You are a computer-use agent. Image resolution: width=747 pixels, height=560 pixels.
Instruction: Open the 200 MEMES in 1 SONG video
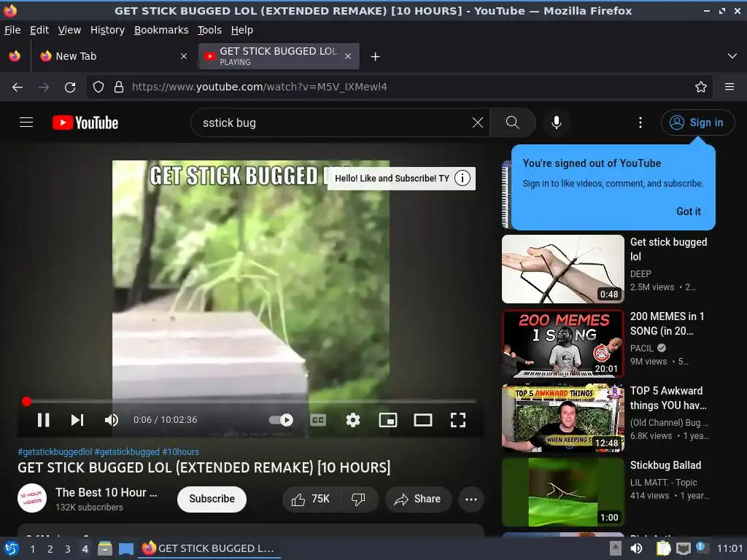pos(563,344)
